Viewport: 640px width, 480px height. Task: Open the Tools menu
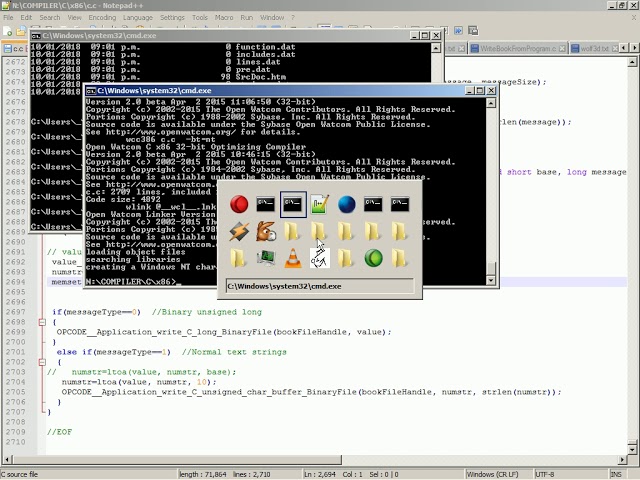pyautogui.click(x=200, y=18)
